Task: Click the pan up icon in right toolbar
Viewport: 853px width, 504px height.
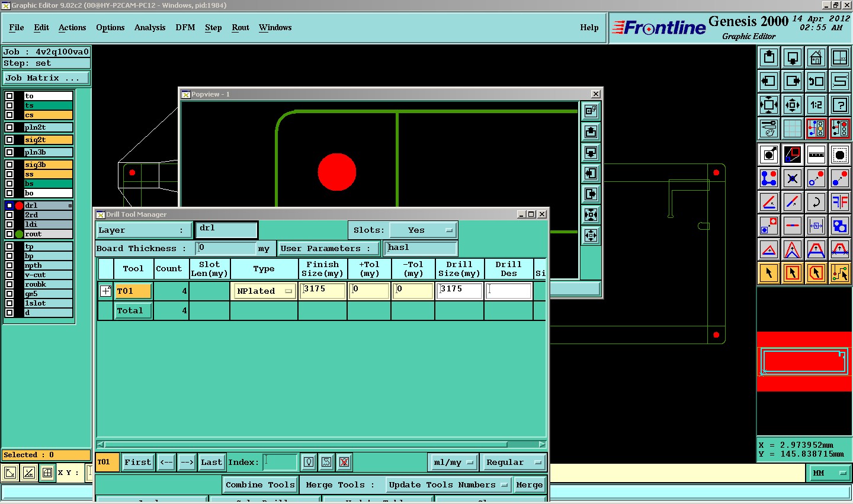Action: point(769,57)
